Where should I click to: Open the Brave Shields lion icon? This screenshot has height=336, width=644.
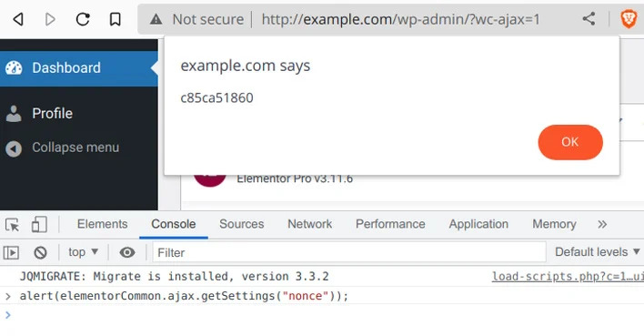pos(629,19)
